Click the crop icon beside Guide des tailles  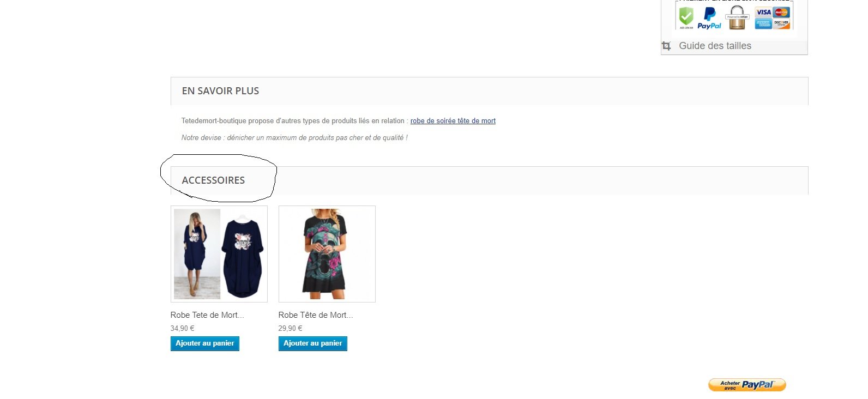pos(666,46)
